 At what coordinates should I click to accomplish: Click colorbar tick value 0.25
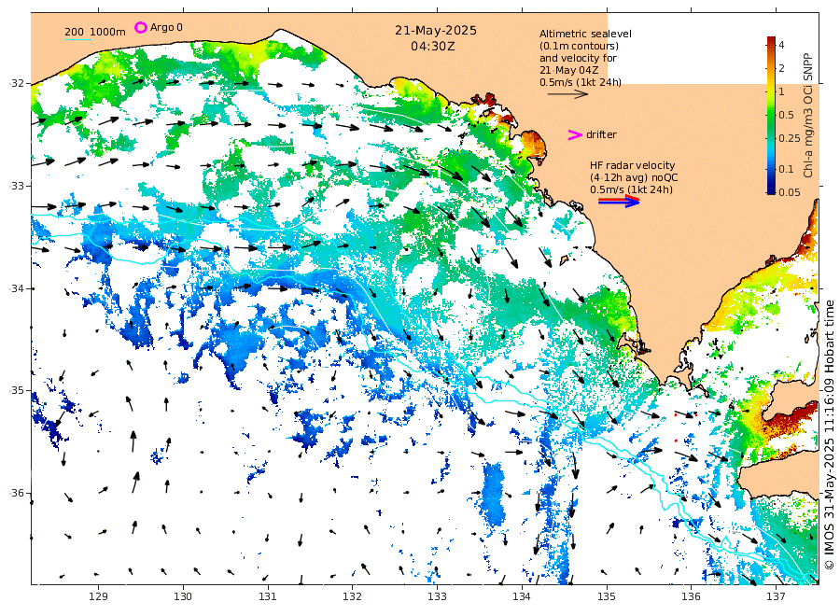click(x=789, y=138)
